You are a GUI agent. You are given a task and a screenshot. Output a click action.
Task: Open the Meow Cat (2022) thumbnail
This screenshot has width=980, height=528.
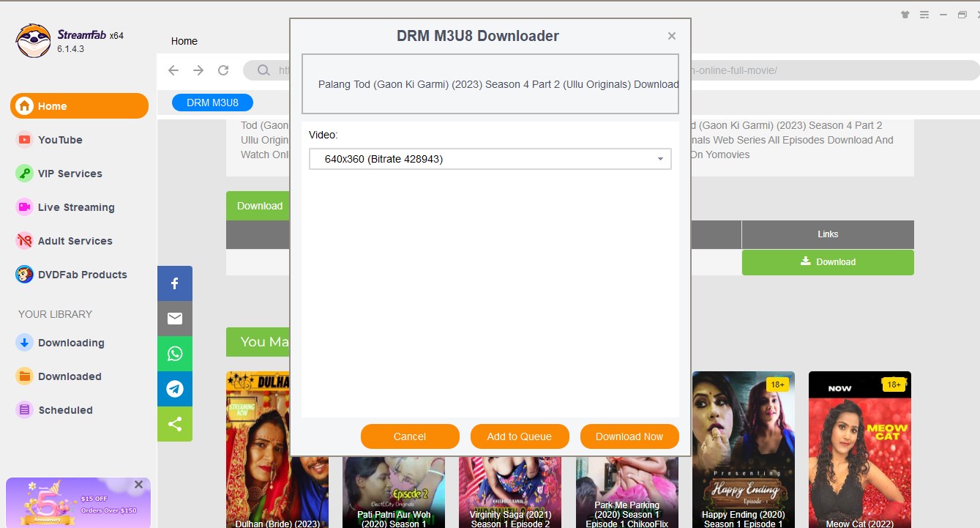pyautogui.click(x=859, y=447)
